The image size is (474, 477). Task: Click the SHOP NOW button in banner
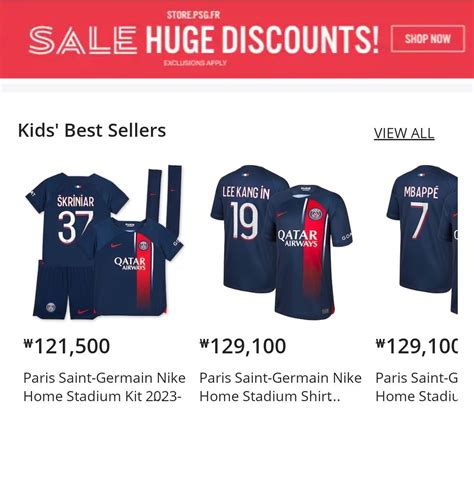coord(428,39)
